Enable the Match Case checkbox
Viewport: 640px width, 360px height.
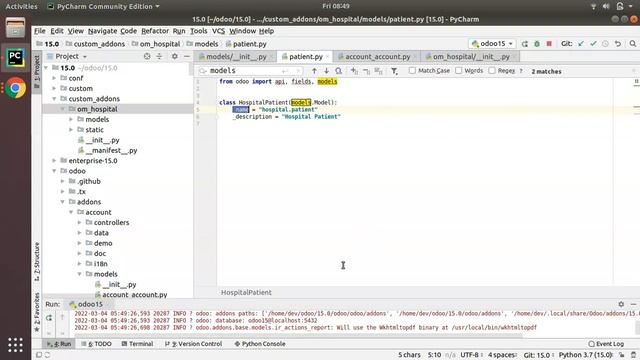click(x=412, y=71)
